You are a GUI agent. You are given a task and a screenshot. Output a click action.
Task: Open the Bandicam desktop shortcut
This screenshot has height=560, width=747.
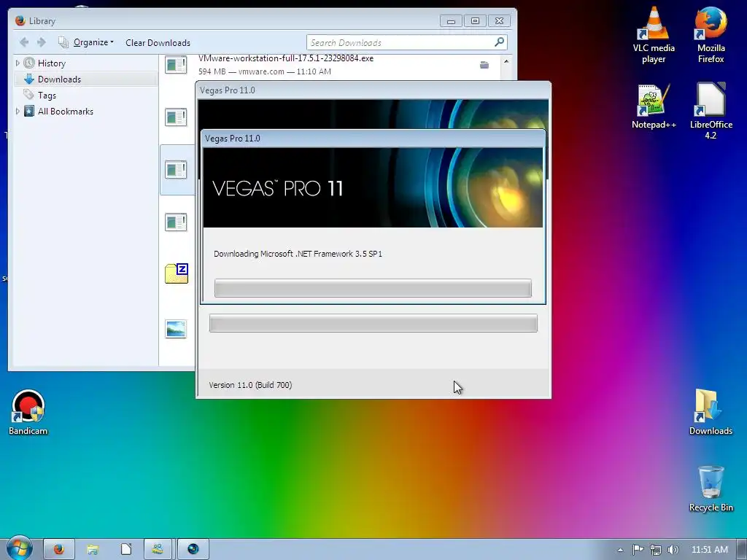click(28, 413)
